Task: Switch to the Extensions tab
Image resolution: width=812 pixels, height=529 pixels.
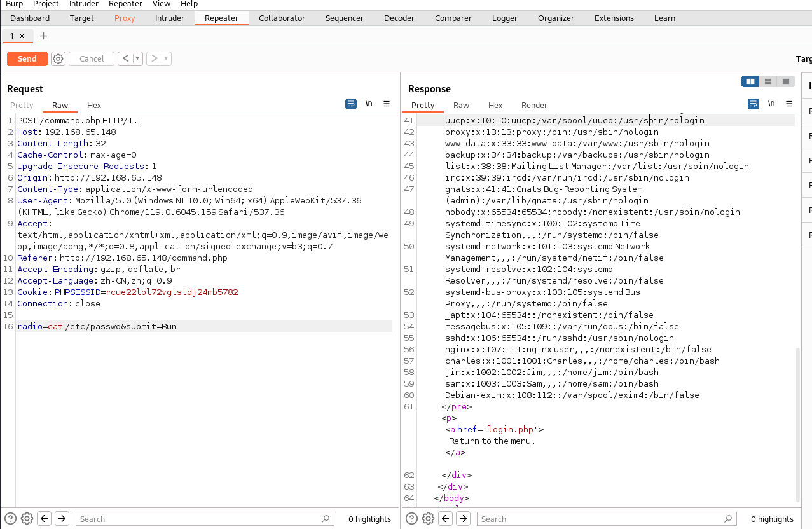Action: coord(614,18)
